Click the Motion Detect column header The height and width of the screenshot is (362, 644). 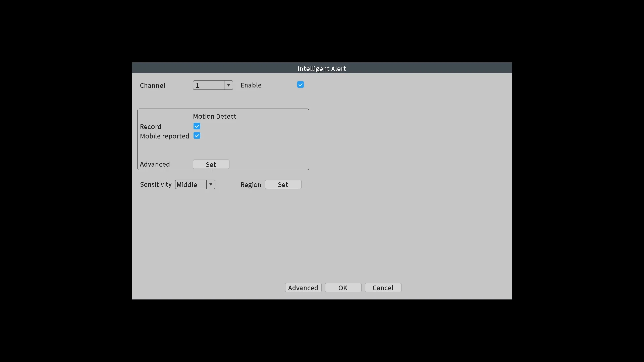coord(214,116)
